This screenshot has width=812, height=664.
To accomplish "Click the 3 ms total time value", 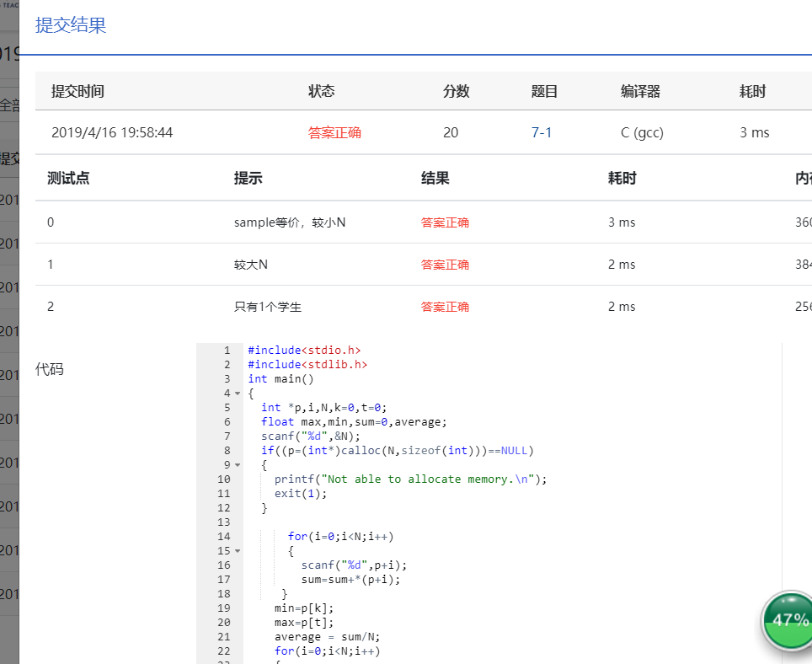I will [x=755, y=132].
